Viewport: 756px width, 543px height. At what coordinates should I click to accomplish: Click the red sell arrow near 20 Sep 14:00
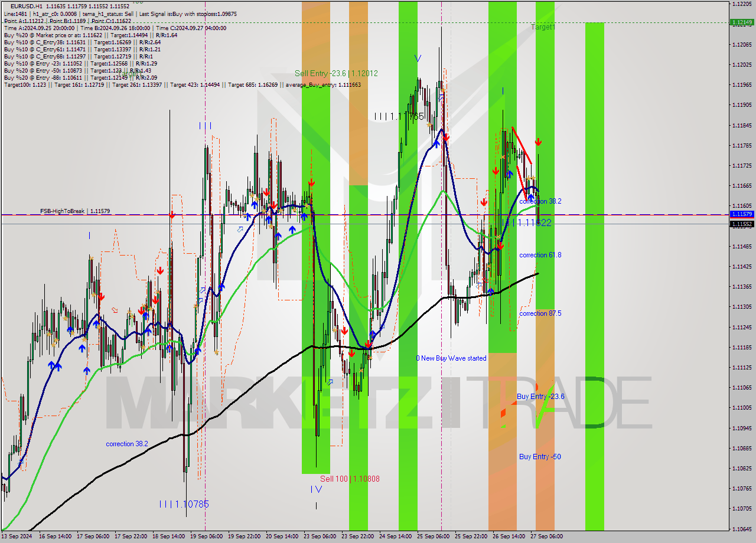point(266,192)
